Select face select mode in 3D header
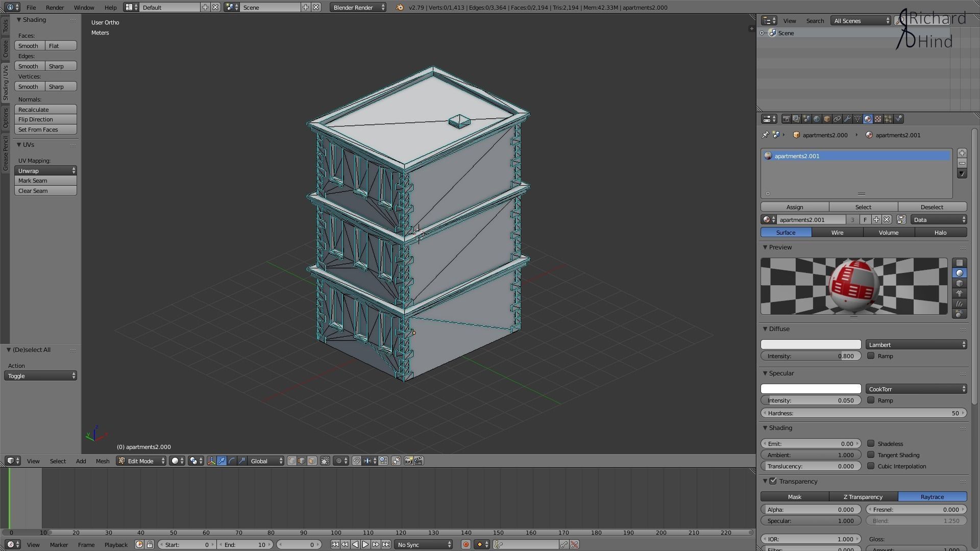 click(x=312, y=461)
